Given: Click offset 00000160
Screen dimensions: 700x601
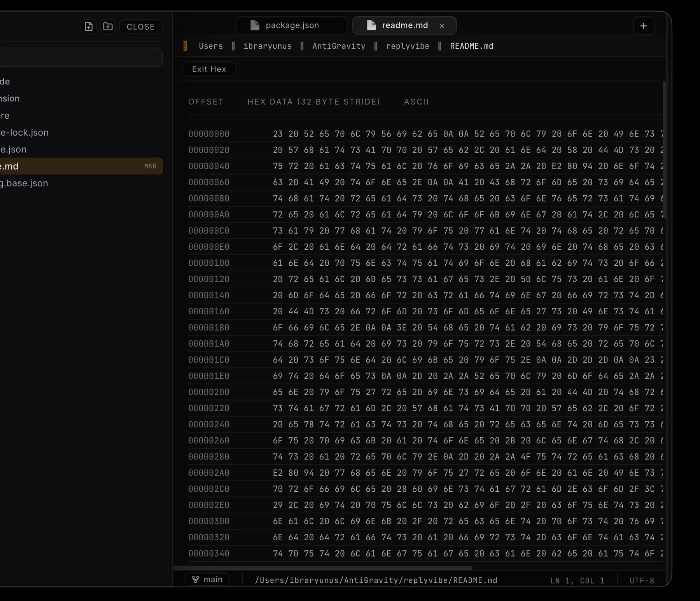Looking at the screenshot, I should pos(209,311).
